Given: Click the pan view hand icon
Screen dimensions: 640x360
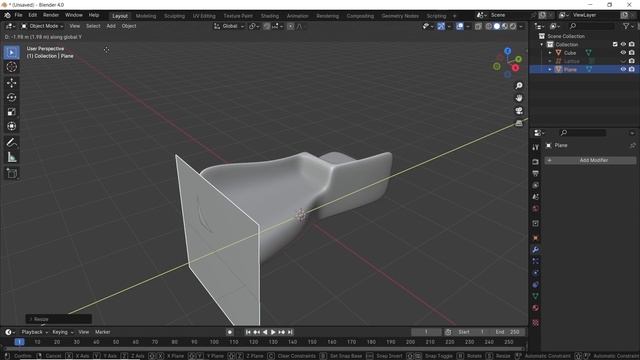Looking at the screenshot, I should click(x=519, y=98).
